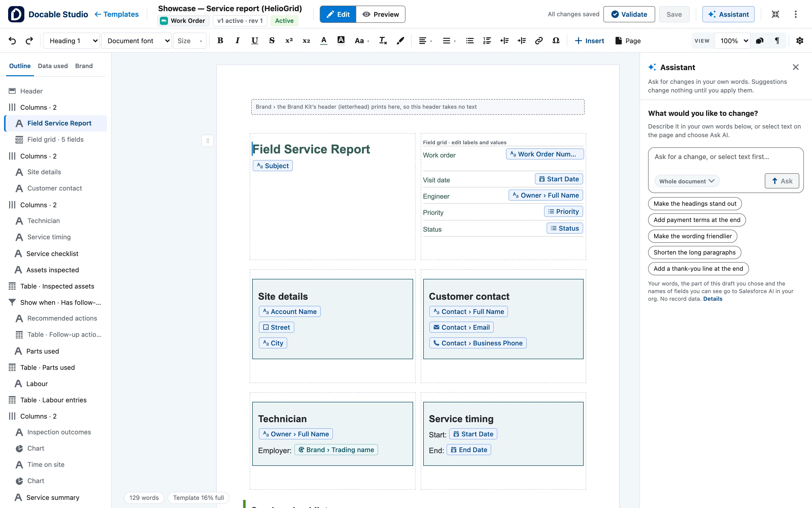Switch to Preview mode
This screenshot has height=508, width=812.
381,14
